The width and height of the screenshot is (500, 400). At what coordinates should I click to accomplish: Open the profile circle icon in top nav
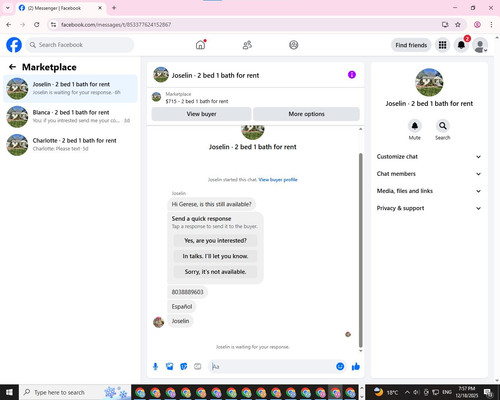click(294, 45)
